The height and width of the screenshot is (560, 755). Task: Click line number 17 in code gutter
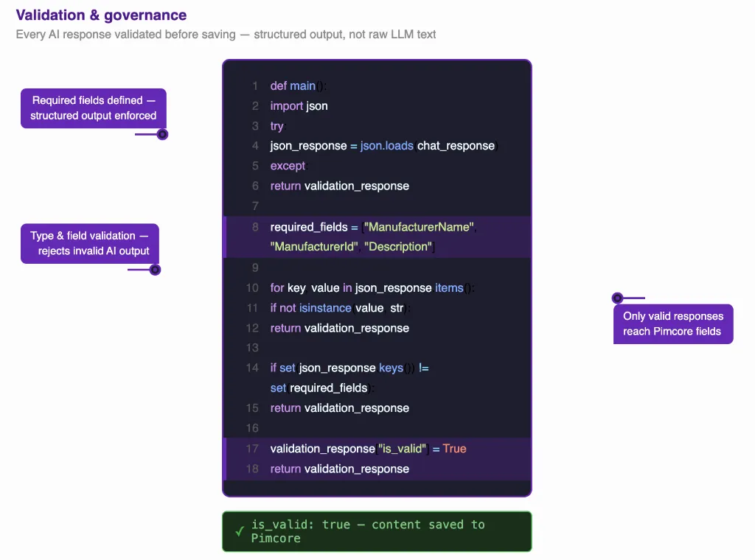click(252, 449)
